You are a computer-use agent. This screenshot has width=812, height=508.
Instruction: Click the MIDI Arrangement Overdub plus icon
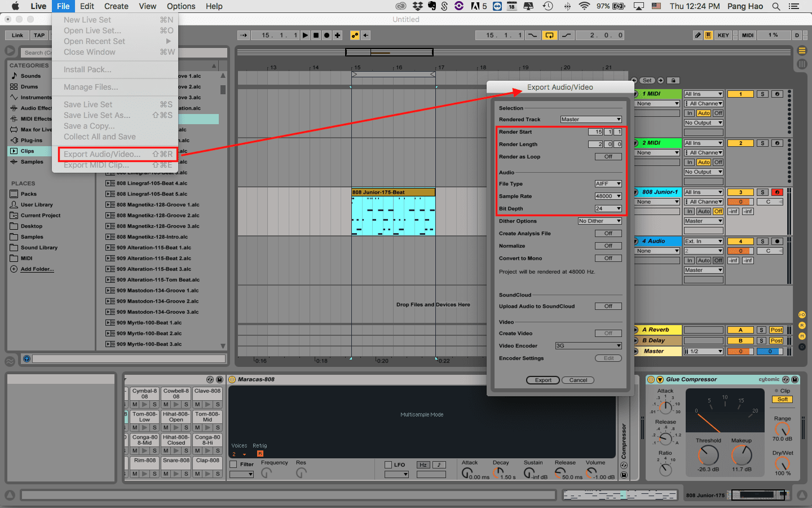tap(337, 35)
